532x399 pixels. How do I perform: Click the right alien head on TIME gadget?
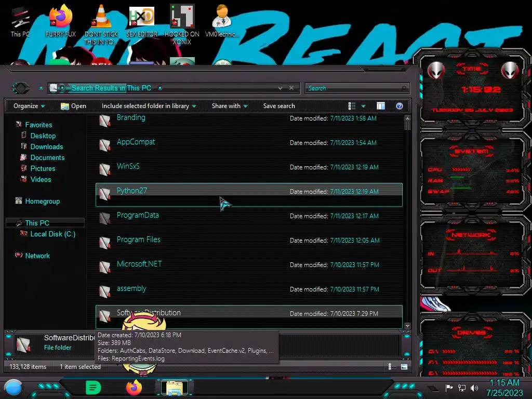(x=510, y=71)
